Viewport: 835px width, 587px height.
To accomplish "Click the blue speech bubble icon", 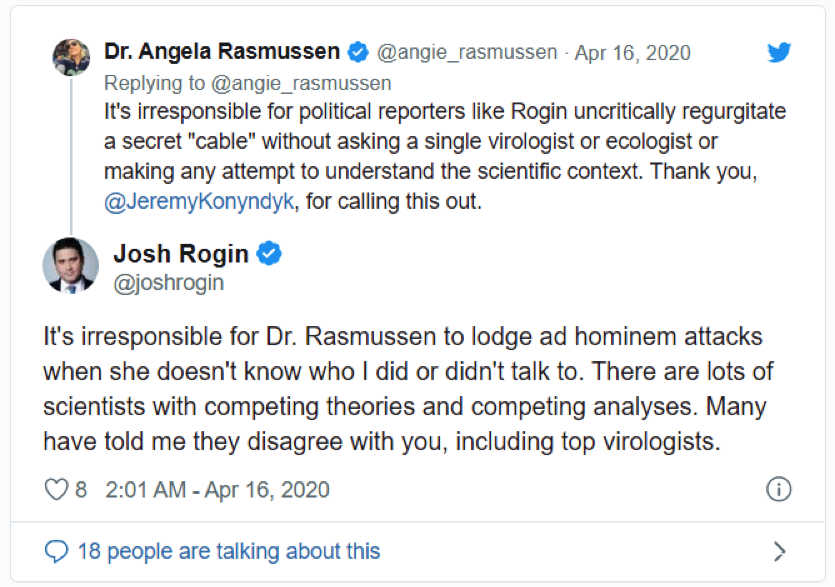I will (x=58, y=551).
